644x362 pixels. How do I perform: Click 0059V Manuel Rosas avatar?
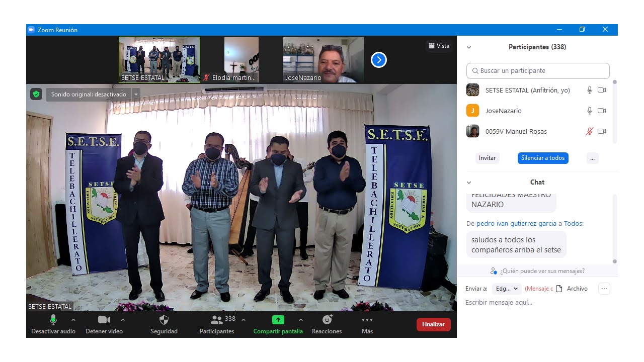pos(472,131)
